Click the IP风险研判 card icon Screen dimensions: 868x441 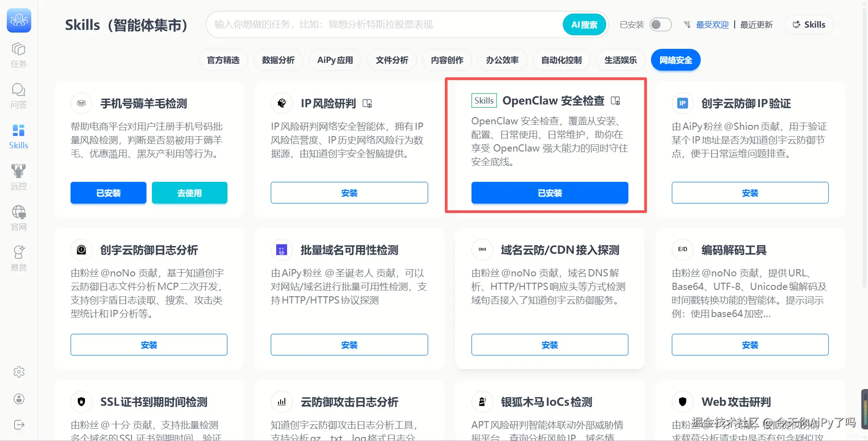pyautogui.click(x=282, y=103)
